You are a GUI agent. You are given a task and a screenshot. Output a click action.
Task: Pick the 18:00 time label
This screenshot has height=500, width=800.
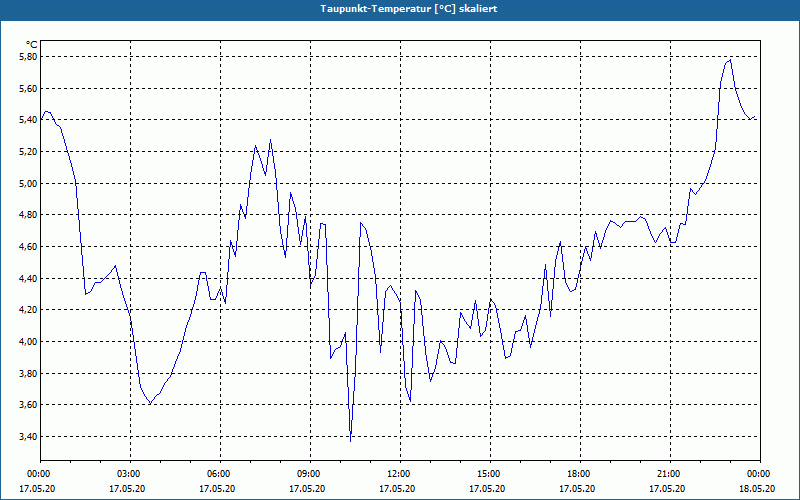point(577,474)
